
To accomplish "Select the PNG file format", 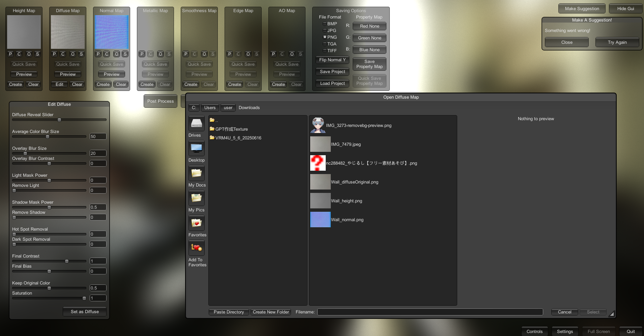I will pyautogui.click(x=325, y=37).
